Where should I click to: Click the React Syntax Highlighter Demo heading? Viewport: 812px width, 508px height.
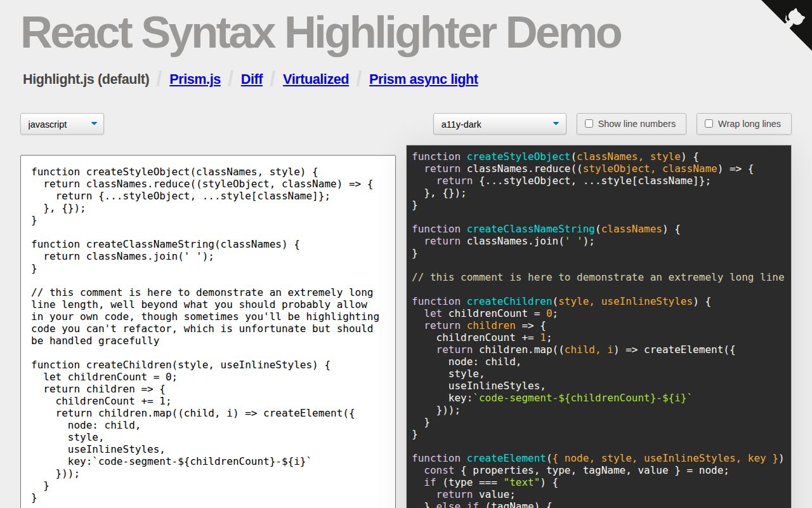pos(321,32)
